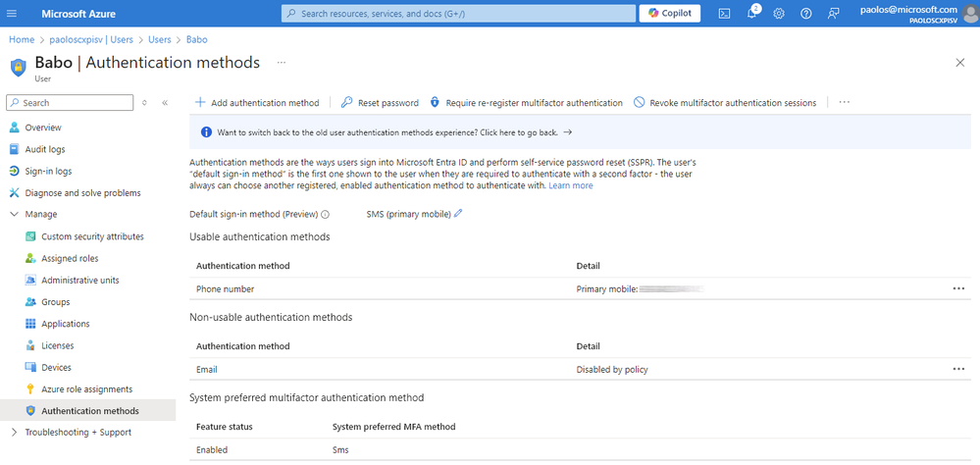Click the Babo user shield icon
The width and height of the screenshot is (980, 465).
pos(19,67)
